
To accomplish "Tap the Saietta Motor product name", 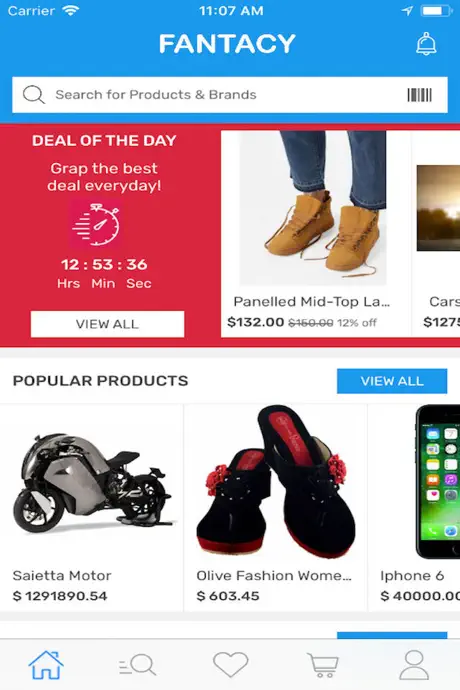I will [x=62, y=576].
